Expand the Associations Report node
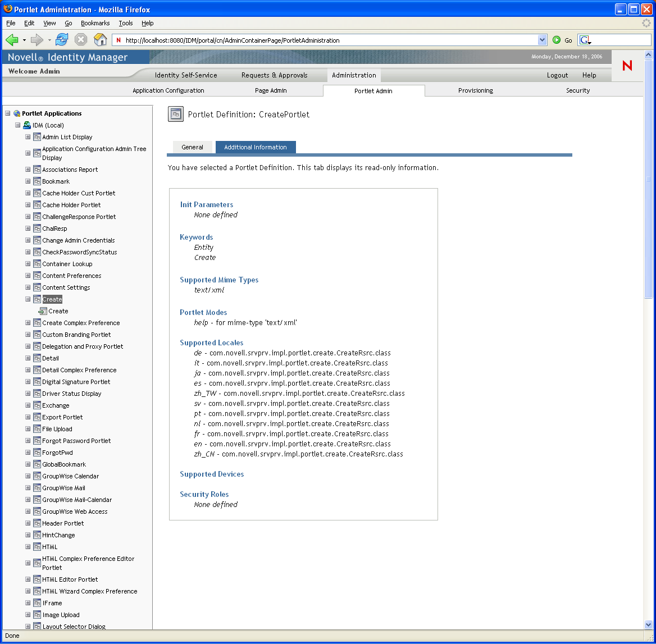Viewport: 656px width, 644px height. tap(28, 170)
